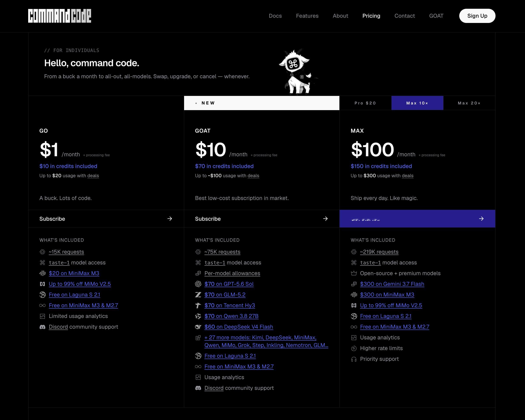525x420 pixels.
Task: Click the Z icon beside GLM-5.2
Action: click(198, 295)
